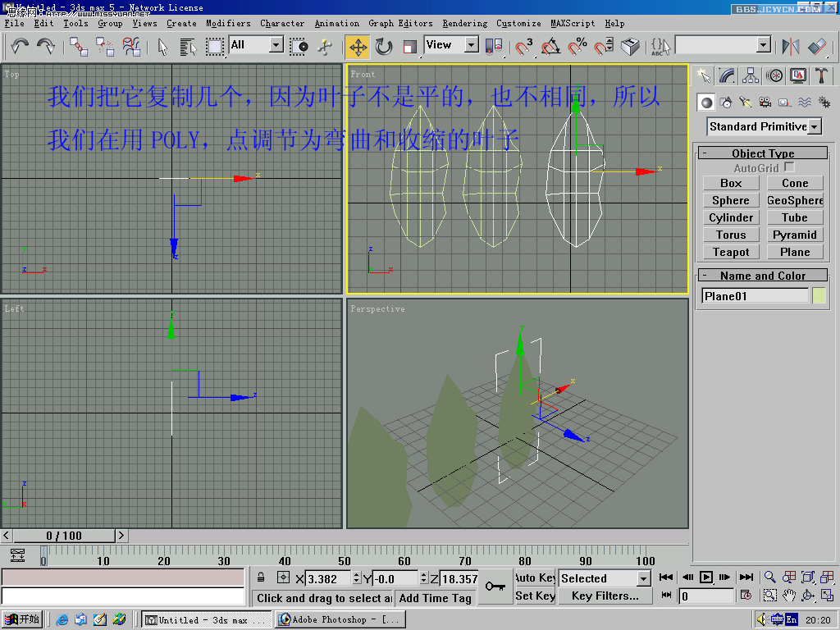Image resolution: width=840 pixels, height=630 pixels.
Task: Open the Standard Primitives category dropdown
Action: 764,126
